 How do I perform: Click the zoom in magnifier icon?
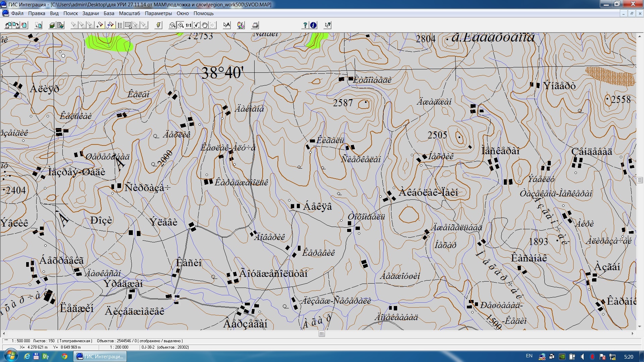[x=180, y=25]
